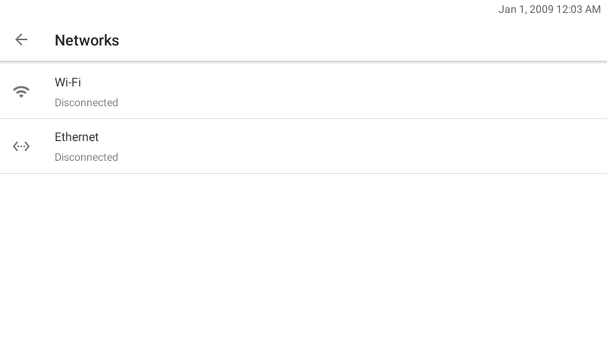Screen dimensions: 607x364
Task: Select the Ethernet label text
Action: (77, 137)
